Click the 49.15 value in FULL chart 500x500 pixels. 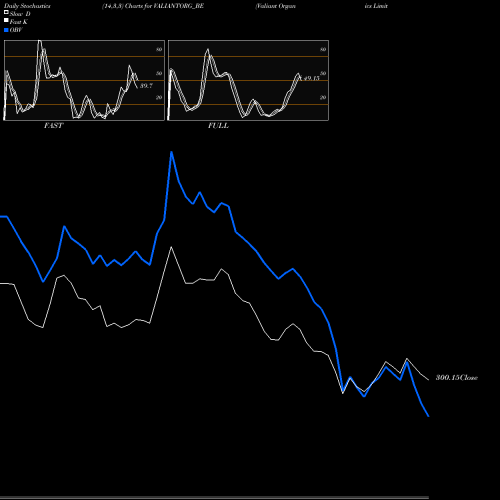click(x=312, y=78)
